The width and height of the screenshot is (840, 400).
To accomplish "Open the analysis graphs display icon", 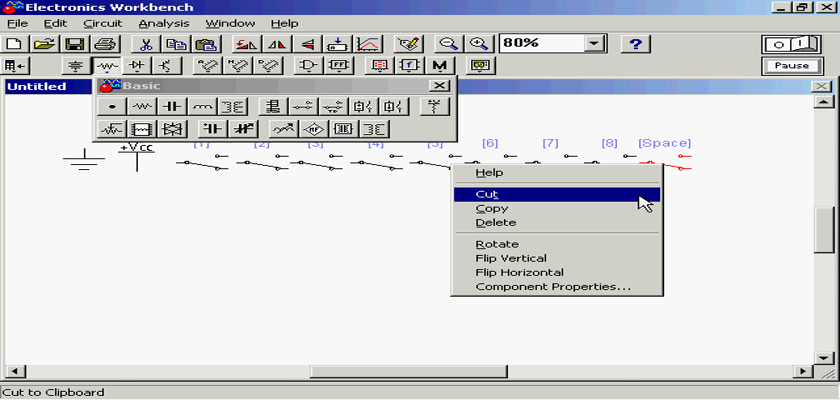I will (x=368, y=44).
